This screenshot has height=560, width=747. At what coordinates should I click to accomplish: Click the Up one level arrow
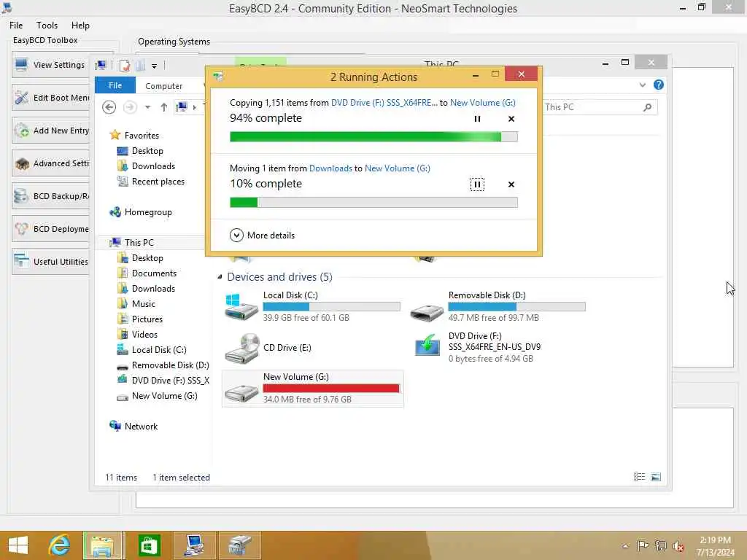[164, 107]
